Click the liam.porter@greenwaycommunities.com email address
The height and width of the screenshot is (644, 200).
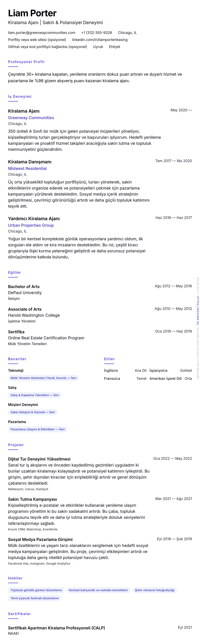point(42,33)
